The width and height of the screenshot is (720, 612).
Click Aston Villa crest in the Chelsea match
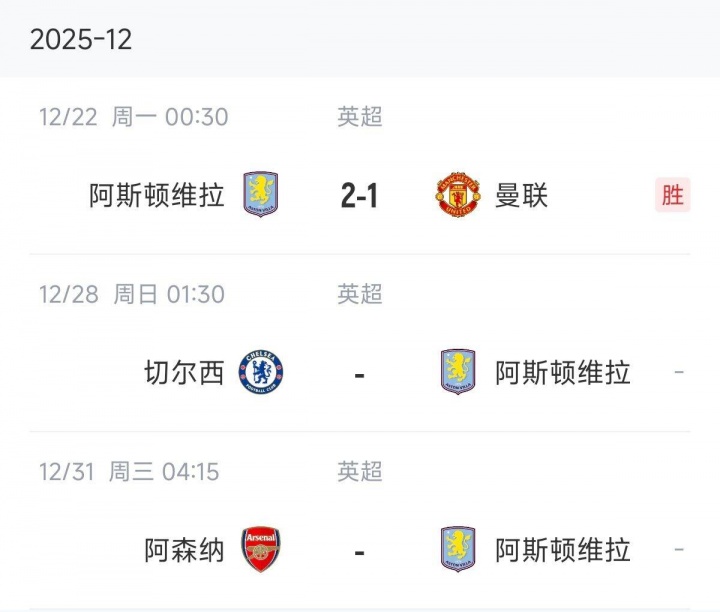[458, 372]
